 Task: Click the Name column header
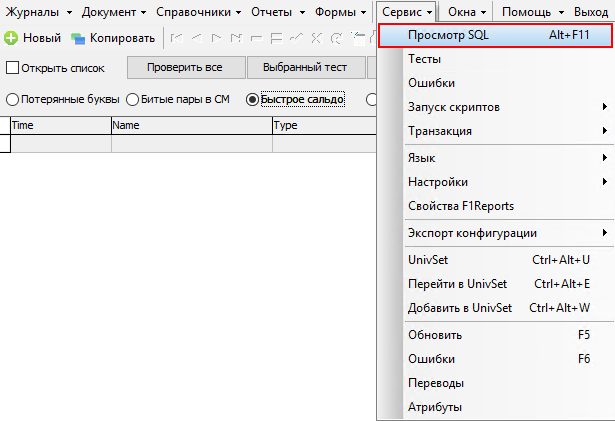pyautogui.click(x=192, y=125)
